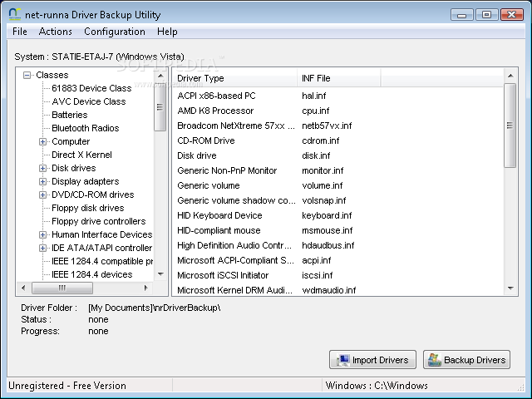Click tree horizontal scroll left arrow
The width and height of the screenshot is (532, 399).
coord(23,288)
